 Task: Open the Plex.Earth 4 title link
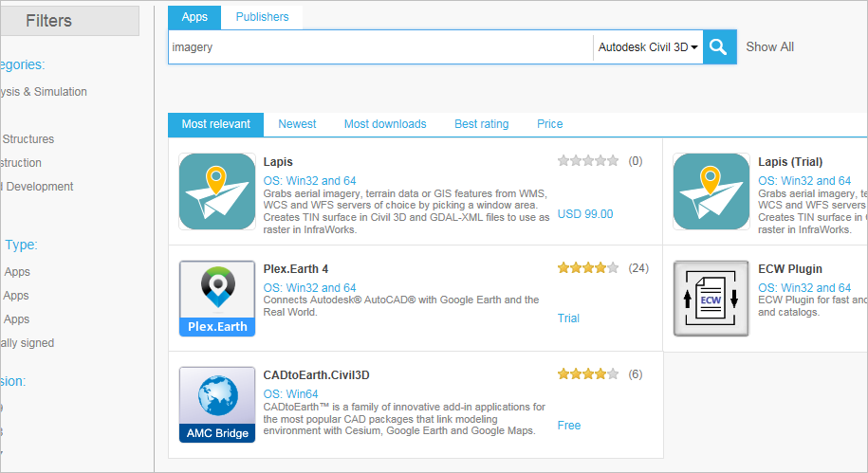click(x=296, y=269)
